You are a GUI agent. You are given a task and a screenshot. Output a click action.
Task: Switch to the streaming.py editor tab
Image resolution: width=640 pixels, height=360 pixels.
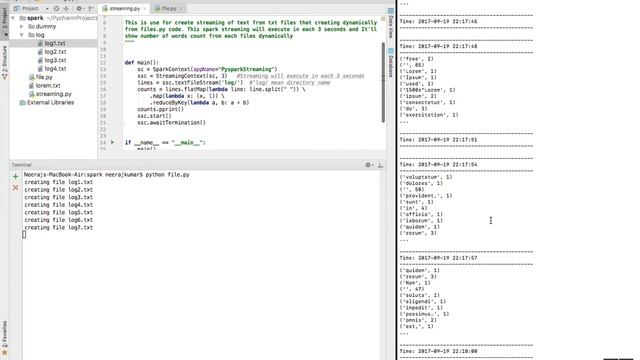tap(124, 9)
